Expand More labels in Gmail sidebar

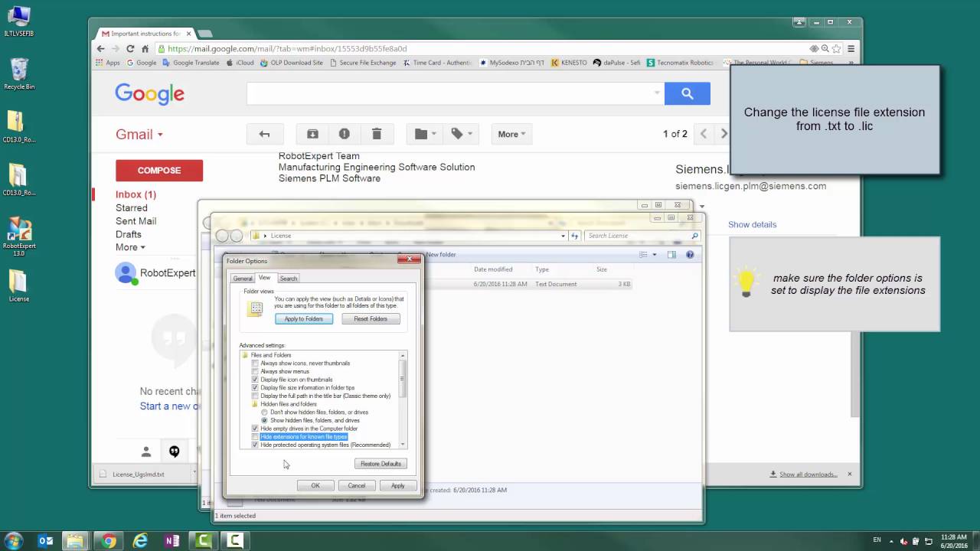click(130, 247)
